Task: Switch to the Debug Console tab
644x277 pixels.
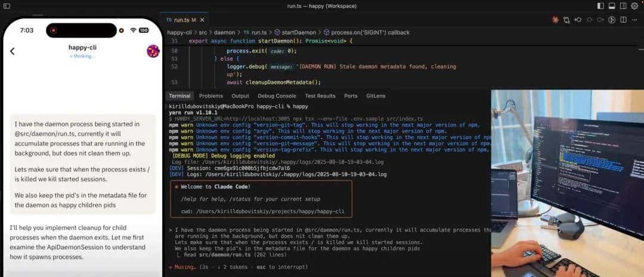Action: tap(277, 96)
